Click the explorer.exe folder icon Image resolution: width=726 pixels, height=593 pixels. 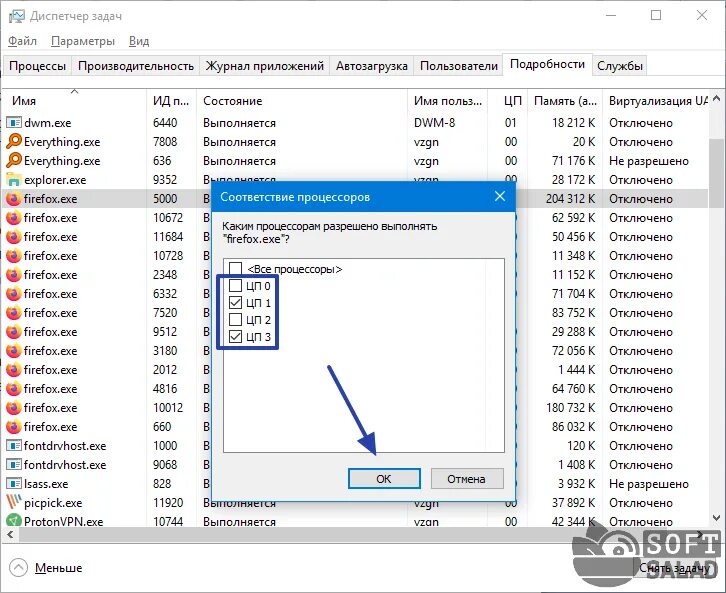point(14,180)
